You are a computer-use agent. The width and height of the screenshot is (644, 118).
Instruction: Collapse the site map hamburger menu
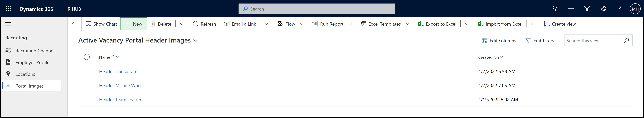8,24
